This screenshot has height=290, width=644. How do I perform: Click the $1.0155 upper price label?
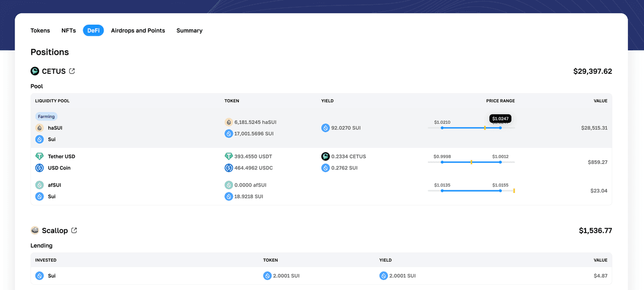click(x=500, y=185)
